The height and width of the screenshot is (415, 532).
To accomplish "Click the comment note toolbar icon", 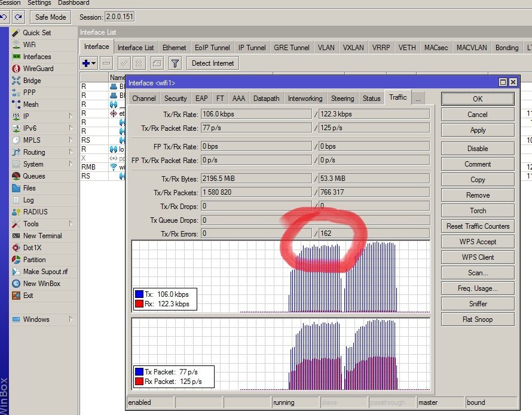I will (157, 63).
